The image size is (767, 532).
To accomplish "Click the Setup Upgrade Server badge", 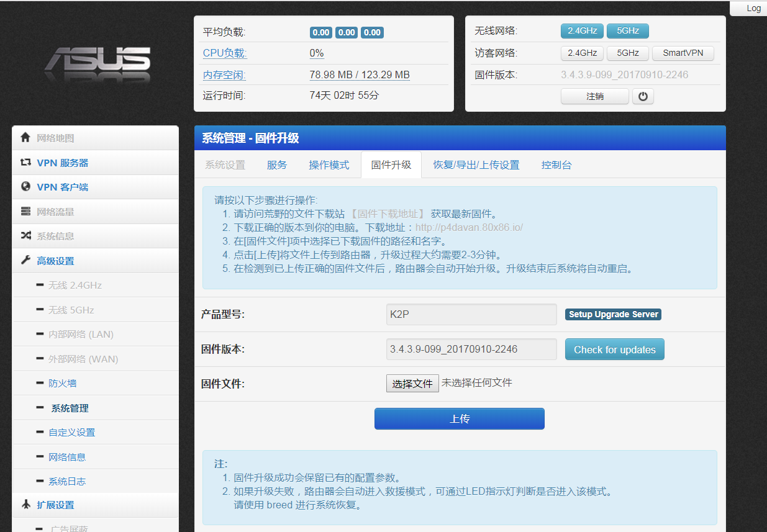I will pos(613,314).
